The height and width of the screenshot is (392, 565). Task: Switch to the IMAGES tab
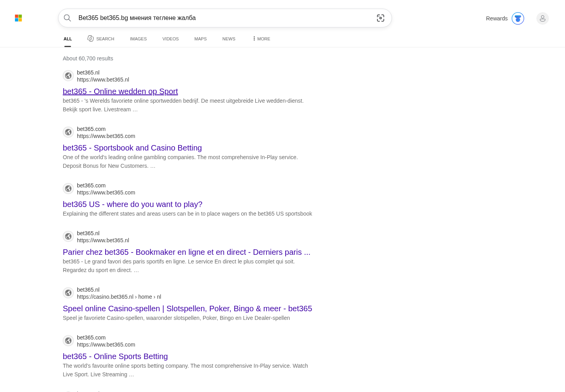138,39
